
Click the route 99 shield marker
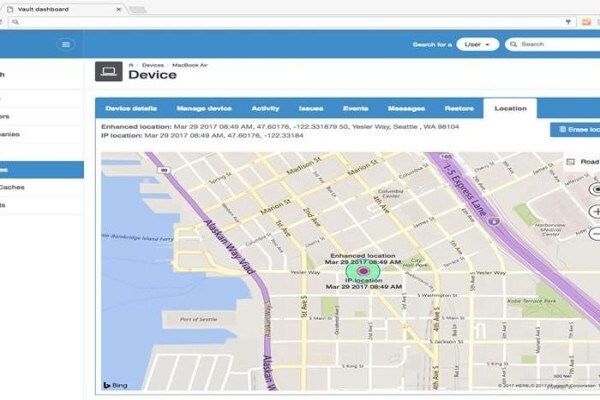[x=165, y=170]
